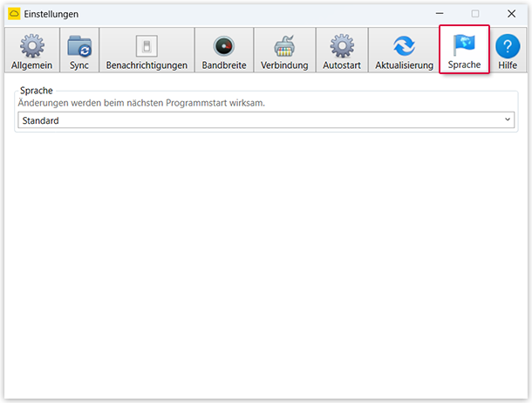Screen dimensions: 532x403
Task: Click the yellow cloud app icon
Action: click(x=14, y=14)
